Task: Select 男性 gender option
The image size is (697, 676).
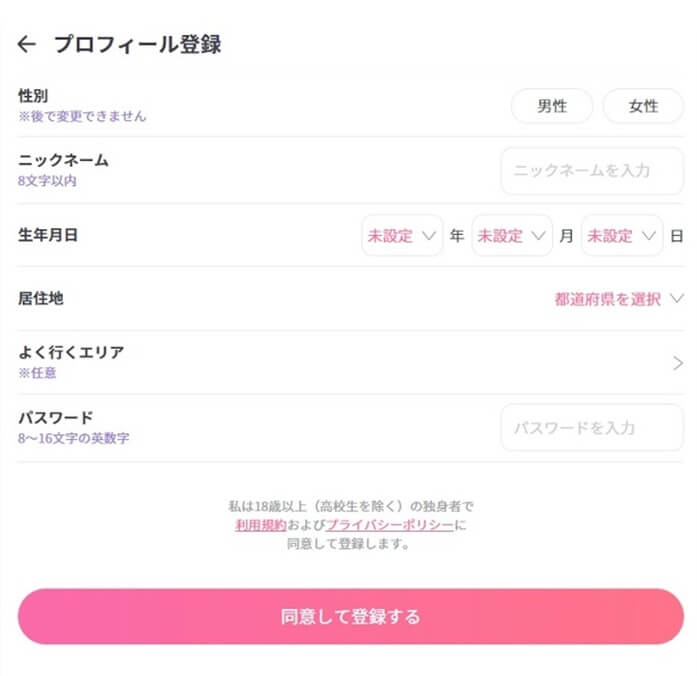Action: tap(552, 106)
